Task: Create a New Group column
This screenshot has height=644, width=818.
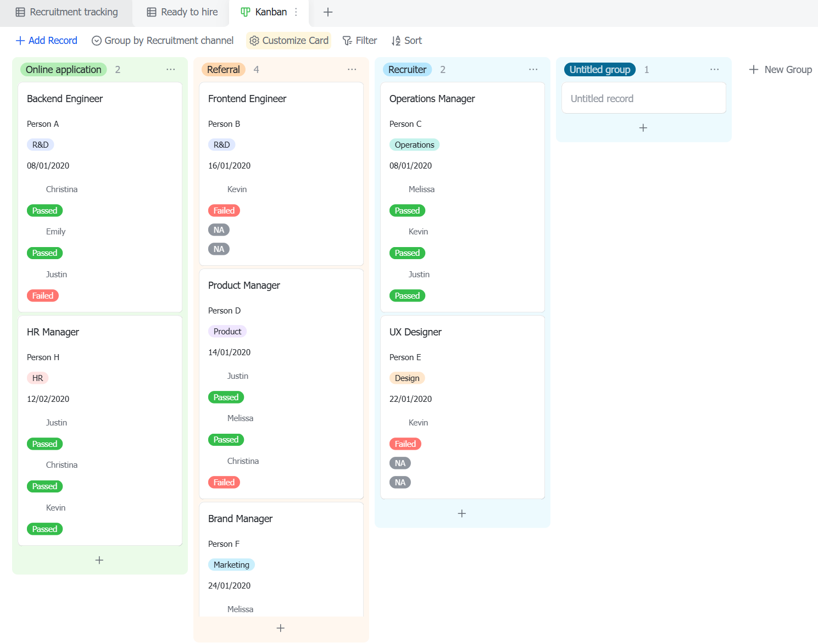Action: pos(781,70)
